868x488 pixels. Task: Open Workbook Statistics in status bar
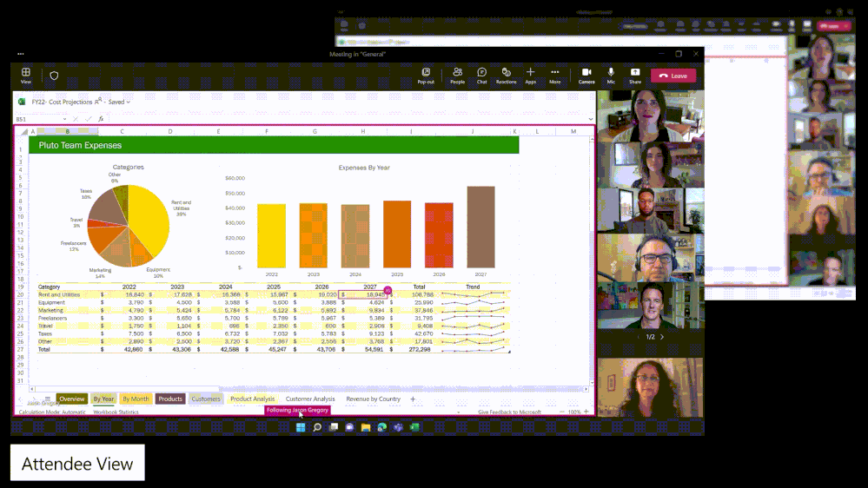(116, 412)
